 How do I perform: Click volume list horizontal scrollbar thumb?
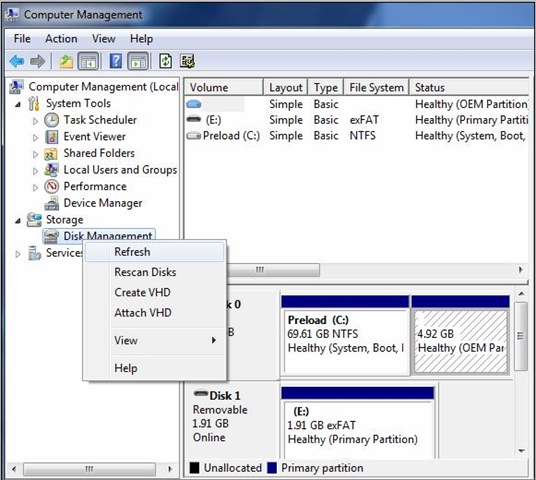coord(273,270)
